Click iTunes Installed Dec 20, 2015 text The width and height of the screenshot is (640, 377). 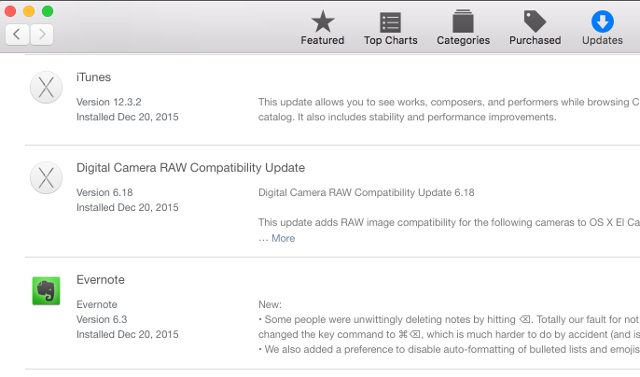click(x=127, y=117)
